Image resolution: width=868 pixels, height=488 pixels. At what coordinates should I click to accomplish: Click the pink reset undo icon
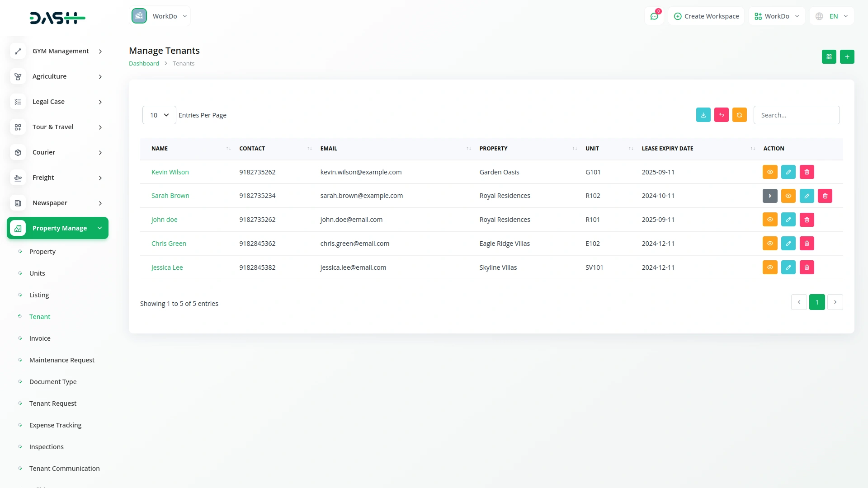721,115
